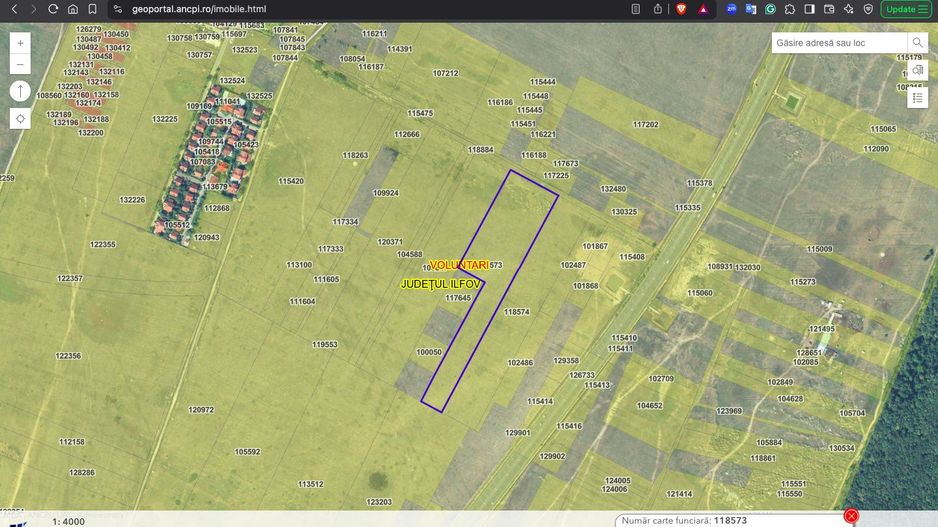This screenshot has height=527, width=938.
Task: Click parcel label 132225
Action: [165, 119]
